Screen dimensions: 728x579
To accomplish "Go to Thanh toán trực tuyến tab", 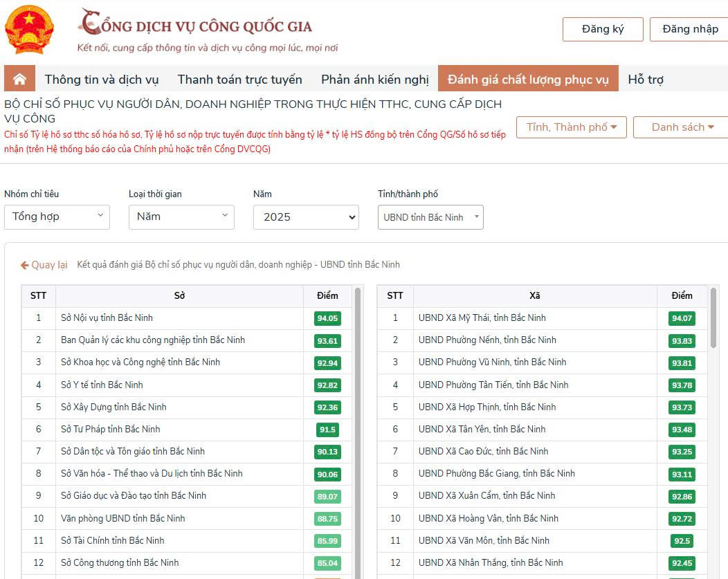I will click(x=239, y=80).
